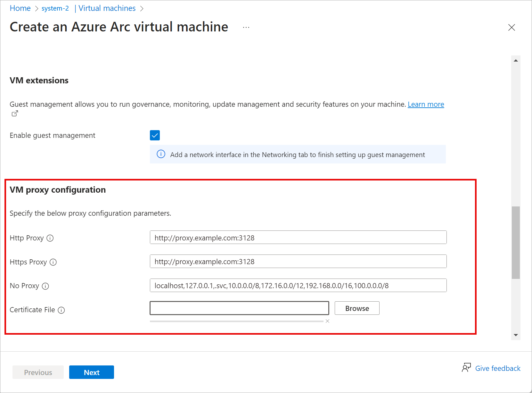Click the external link icon beside Learn more

coord(14,113)
